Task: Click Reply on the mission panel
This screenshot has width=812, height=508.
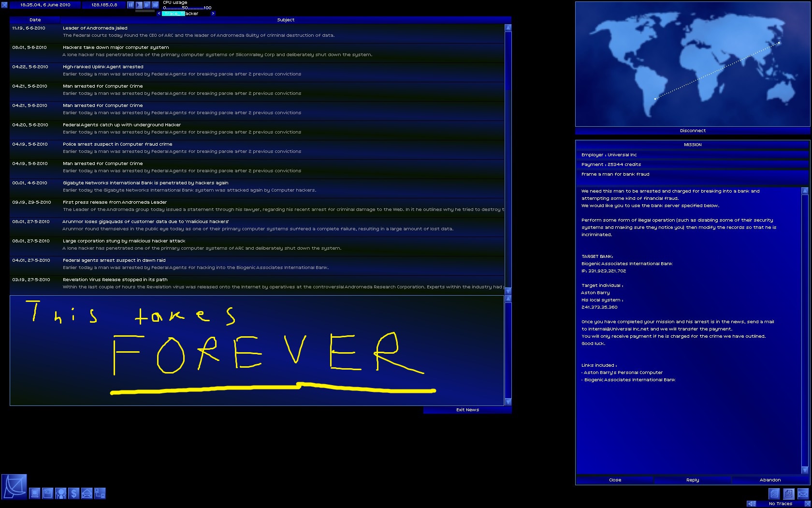Action: [x=693, y=480]
